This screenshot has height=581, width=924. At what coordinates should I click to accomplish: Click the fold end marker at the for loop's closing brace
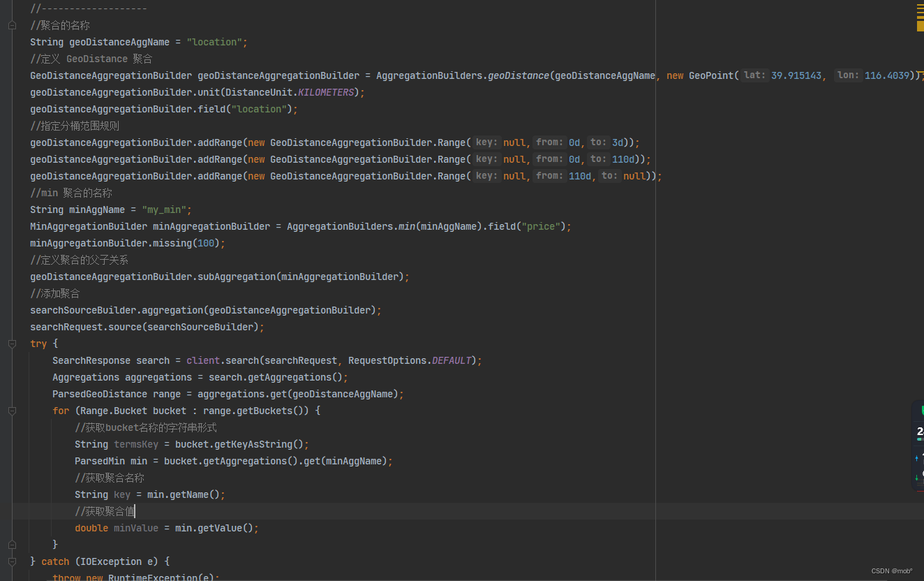[x=12, y=545]
